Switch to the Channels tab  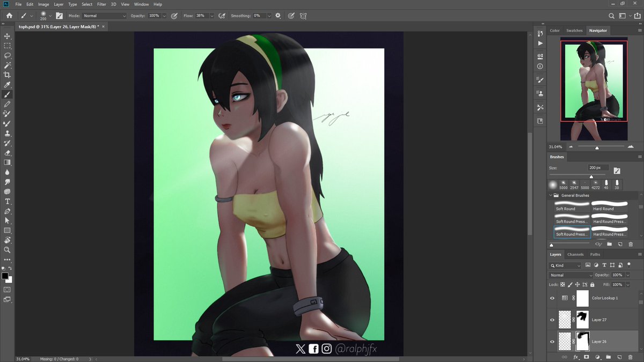pos(575,254)
